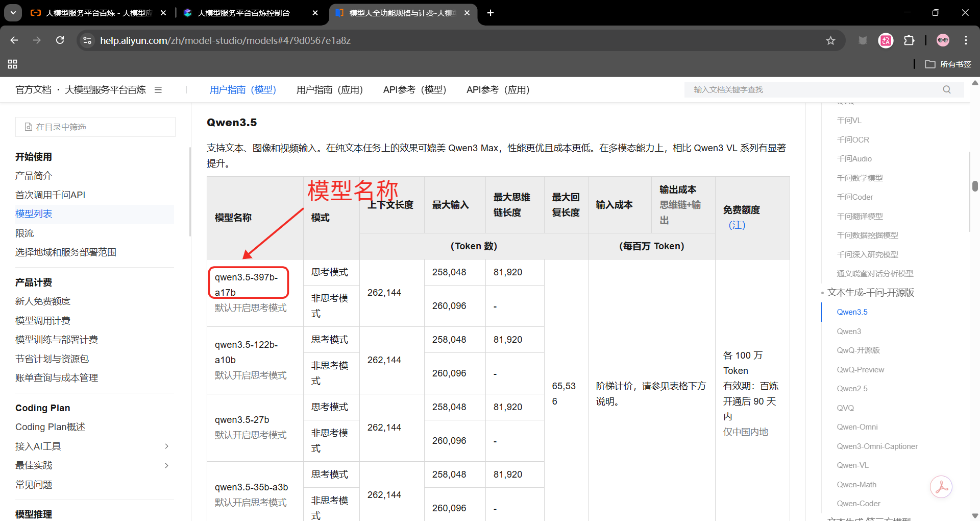Open the 用户指南（应用） nav item
Viewport: 980px width, 521px height.
[x=330, y=90]
